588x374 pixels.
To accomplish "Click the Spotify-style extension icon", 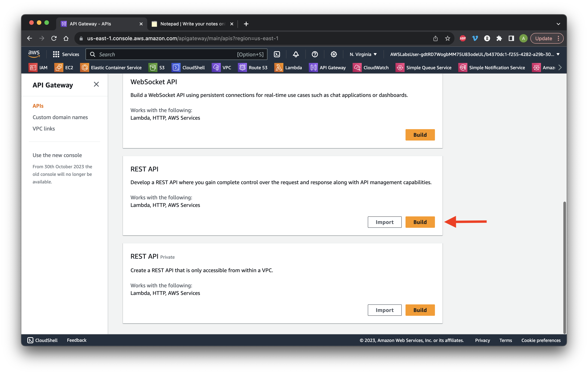I will pyautogui.click(x=487, y=38).
